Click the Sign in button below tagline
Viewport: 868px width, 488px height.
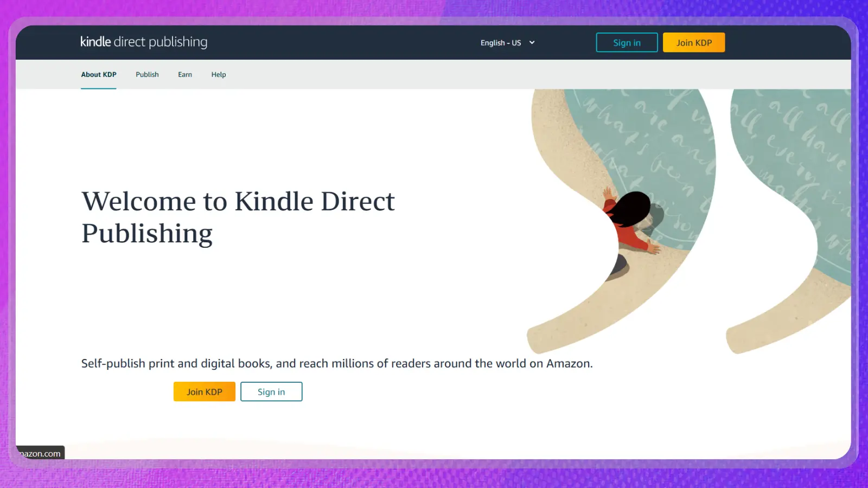pyautogui.click(x=271, y=391)
